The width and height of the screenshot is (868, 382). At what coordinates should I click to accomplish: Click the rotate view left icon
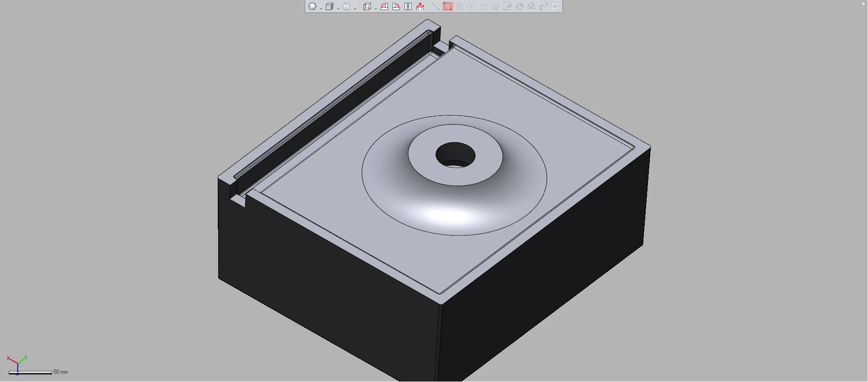tap(384, 6)
